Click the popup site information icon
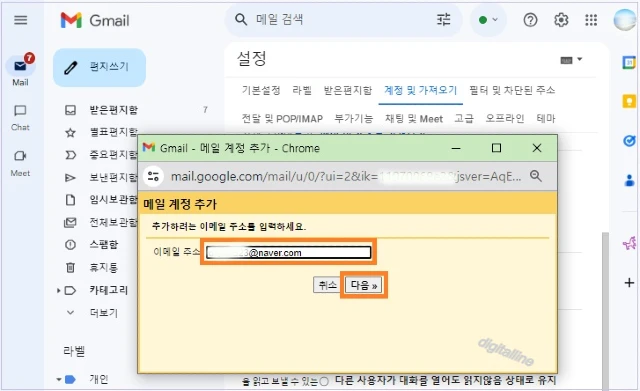Screen dimensions: 640x391 click(153, 176)
